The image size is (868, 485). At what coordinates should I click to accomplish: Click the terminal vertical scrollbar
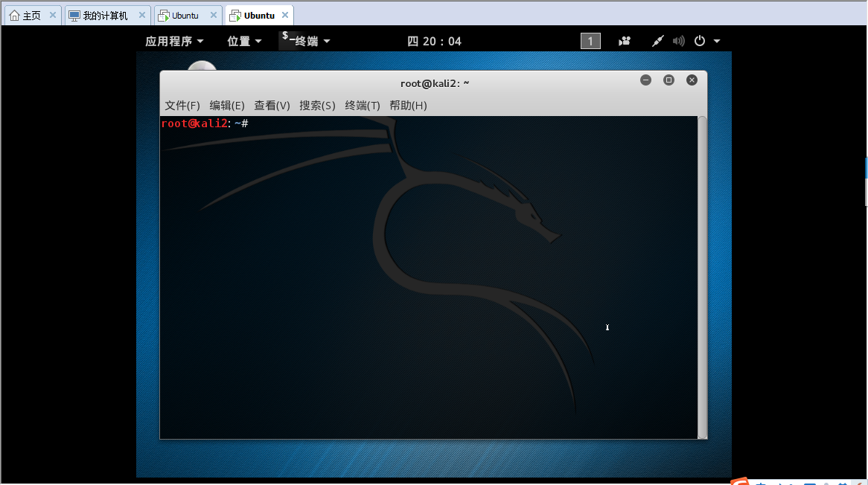click(x=702, y=277)
